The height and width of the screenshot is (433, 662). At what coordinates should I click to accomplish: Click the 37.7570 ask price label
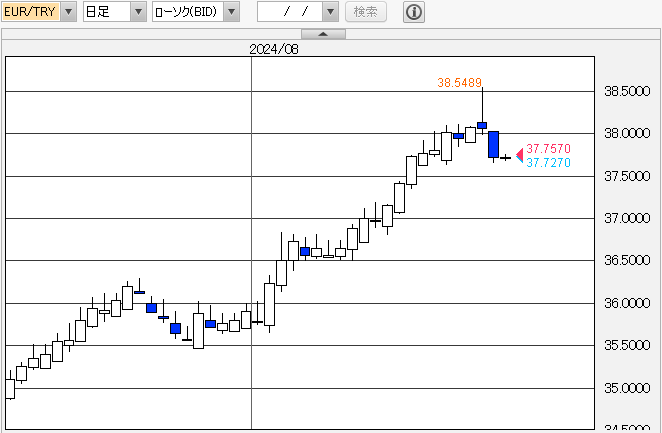(x=548, y=149)
